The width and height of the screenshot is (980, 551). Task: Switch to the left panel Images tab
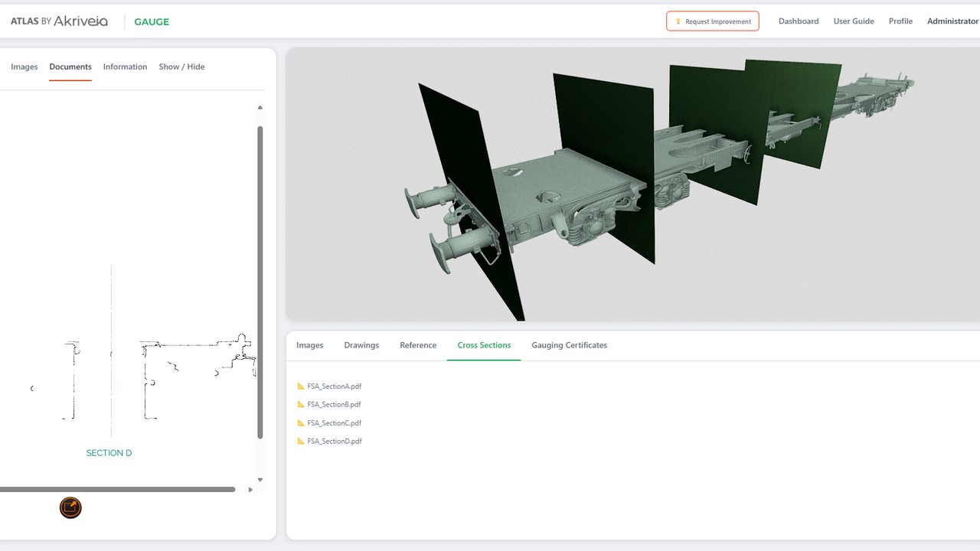click(24, 67)
